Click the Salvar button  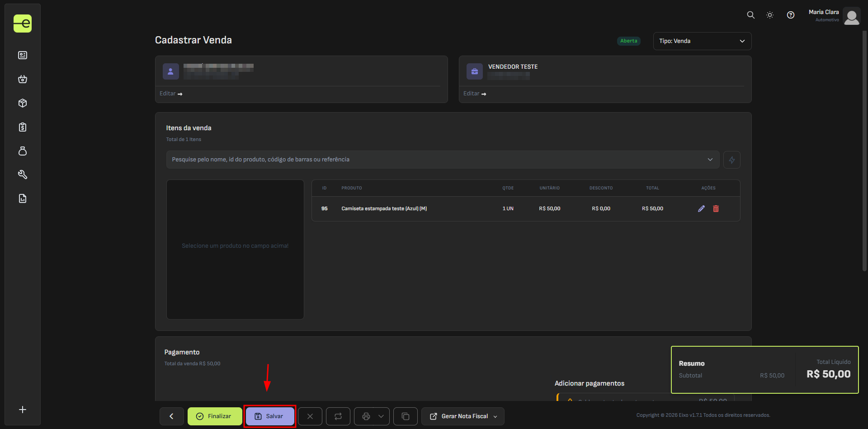270,416
